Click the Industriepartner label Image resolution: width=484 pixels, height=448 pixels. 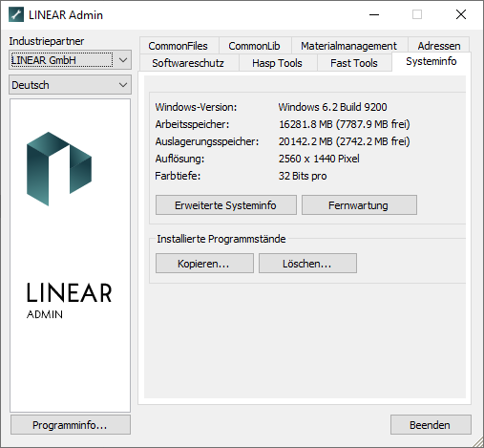tap(47, 41)
